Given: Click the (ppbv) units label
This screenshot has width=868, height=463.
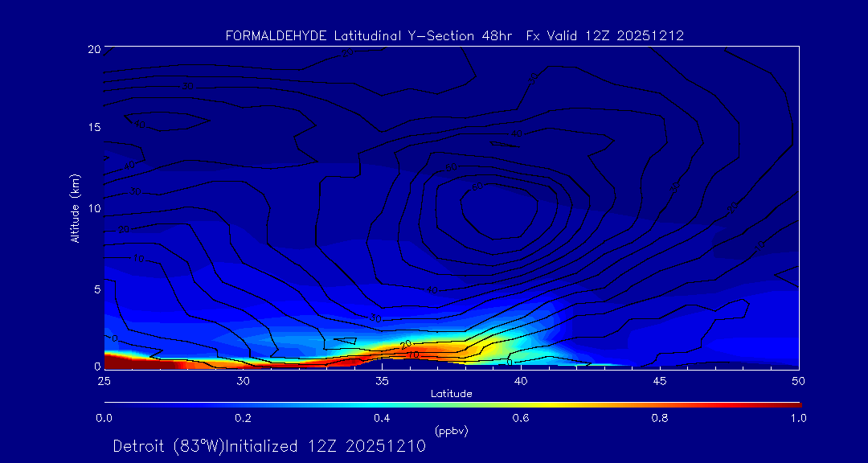Looking at the screenshot, I should click(x=451, y=431).
